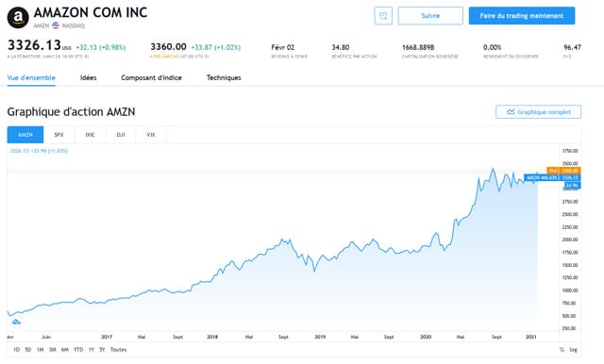Viewport: 604px width, 364px height.
Task: Click the 34.80 earnings per share value
Action: (341, 47)
